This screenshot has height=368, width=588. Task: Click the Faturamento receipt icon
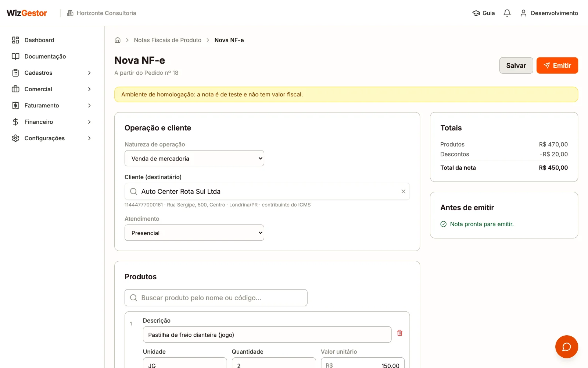point(15,106)
